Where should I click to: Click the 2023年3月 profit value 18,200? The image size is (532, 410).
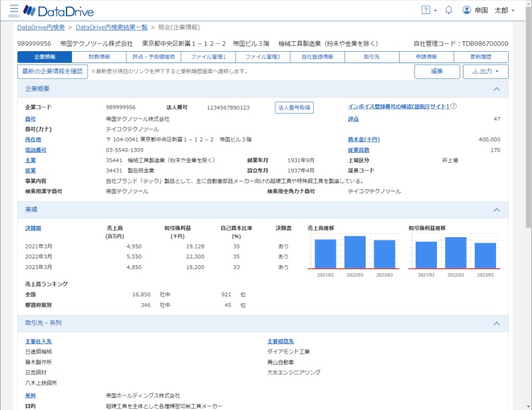[x=195, y=267]
